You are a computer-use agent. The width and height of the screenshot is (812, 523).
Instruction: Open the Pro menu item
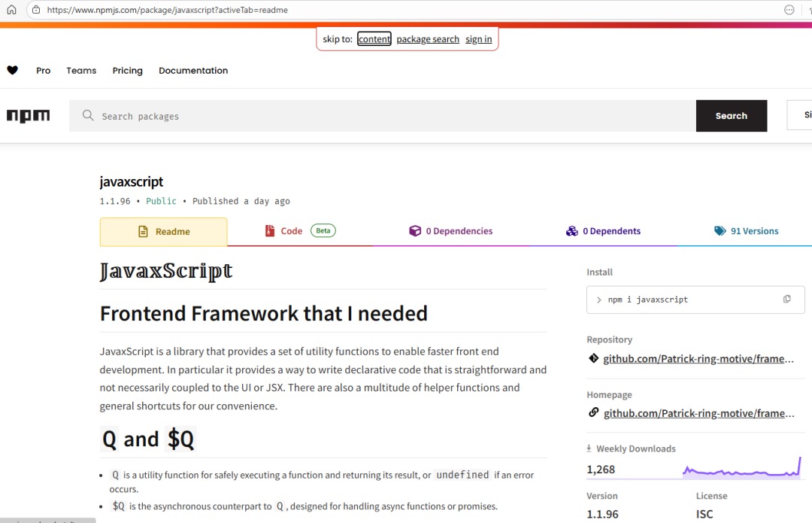coord(44,71)
